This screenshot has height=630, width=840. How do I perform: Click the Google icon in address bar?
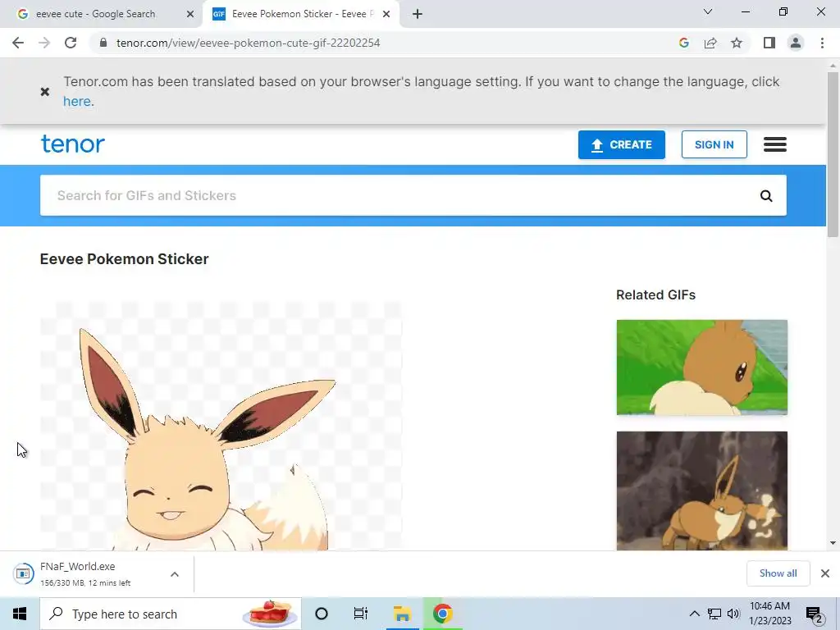click(683, 43)
